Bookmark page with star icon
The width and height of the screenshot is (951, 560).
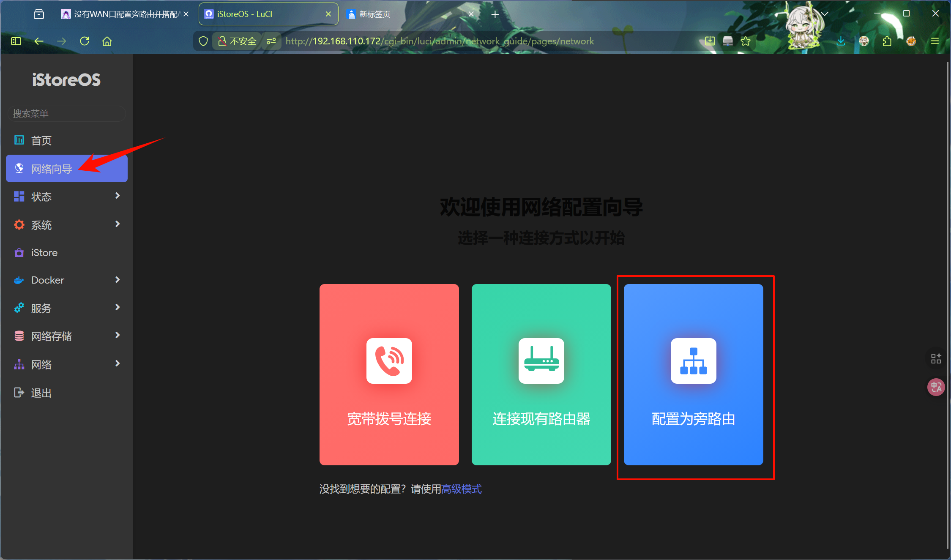pyautogui.click(x=746, y=41)
